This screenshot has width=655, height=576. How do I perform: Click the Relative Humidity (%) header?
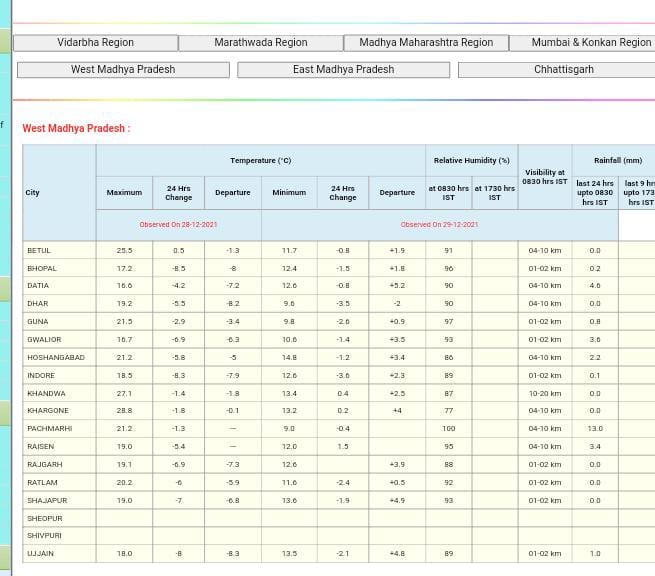tap(471, 160)
